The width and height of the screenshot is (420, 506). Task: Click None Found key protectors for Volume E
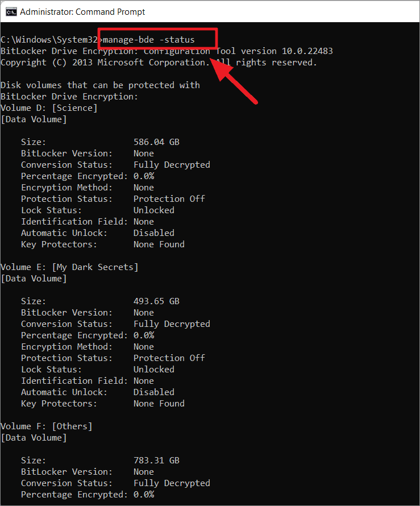(159, 404)
